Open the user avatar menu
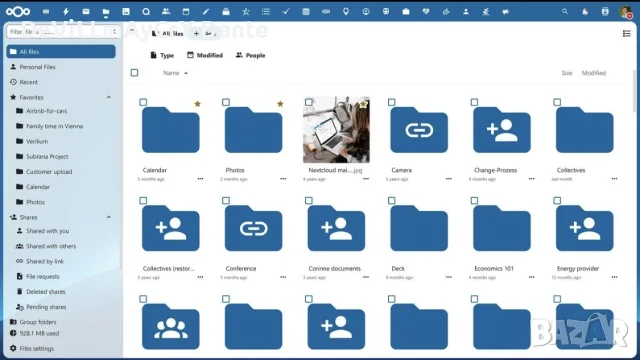This screenshot has width=640, height=360. point(625,12)
